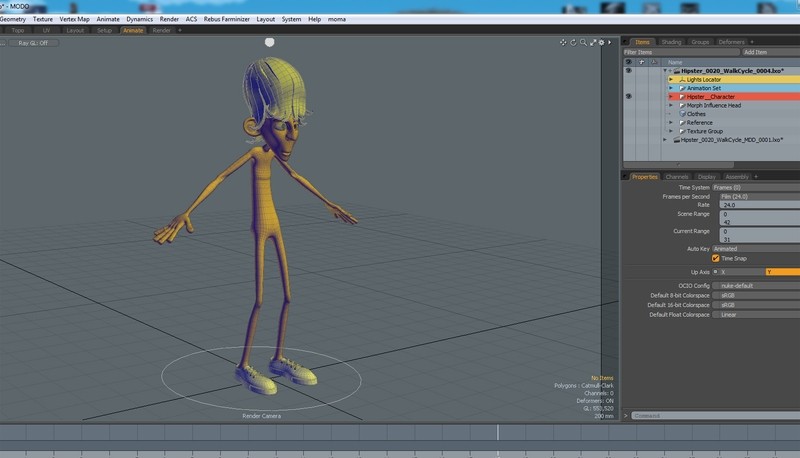Uncheck the Time Snap checkbox
800x458 pixels.
715,258
